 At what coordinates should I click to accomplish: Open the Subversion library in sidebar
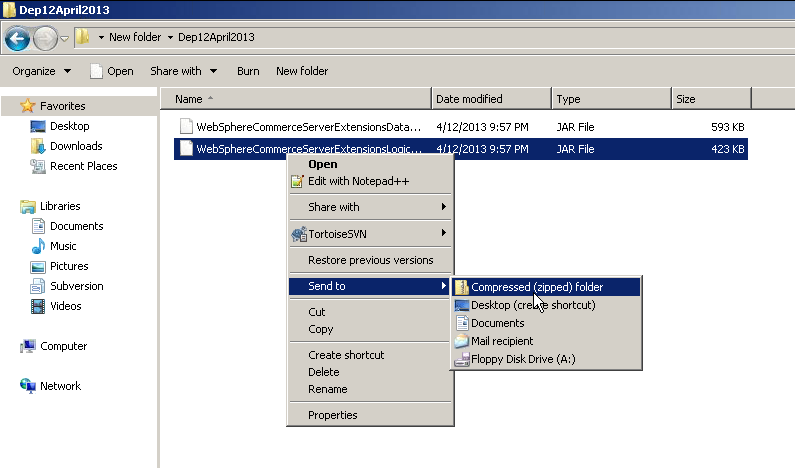pyautogui.click(x=76, y=286)
